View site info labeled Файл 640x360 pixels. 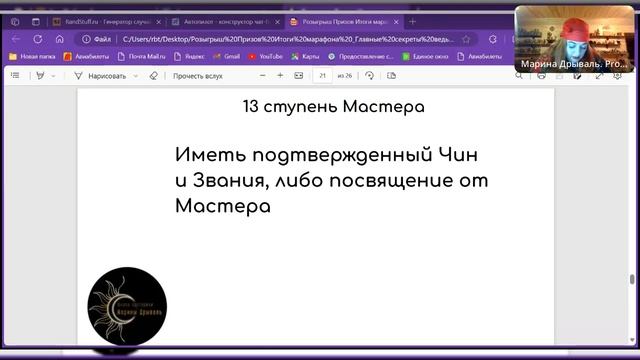[96, 39]
